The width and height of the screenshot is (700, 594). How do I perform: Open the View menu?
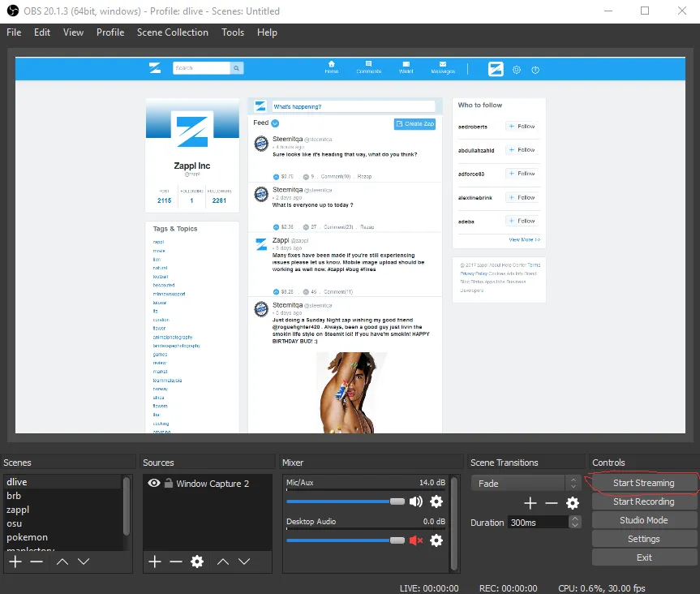point(73,32)
